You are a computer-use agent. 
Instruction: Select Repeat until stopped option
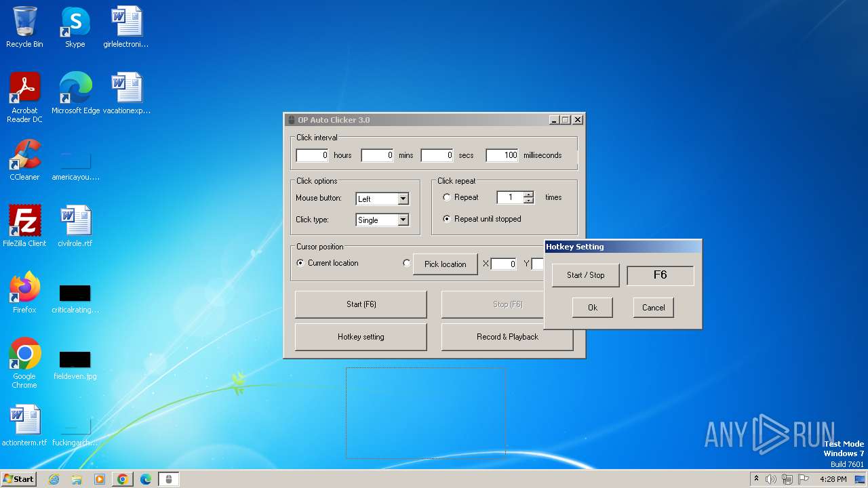coord(447,219)
